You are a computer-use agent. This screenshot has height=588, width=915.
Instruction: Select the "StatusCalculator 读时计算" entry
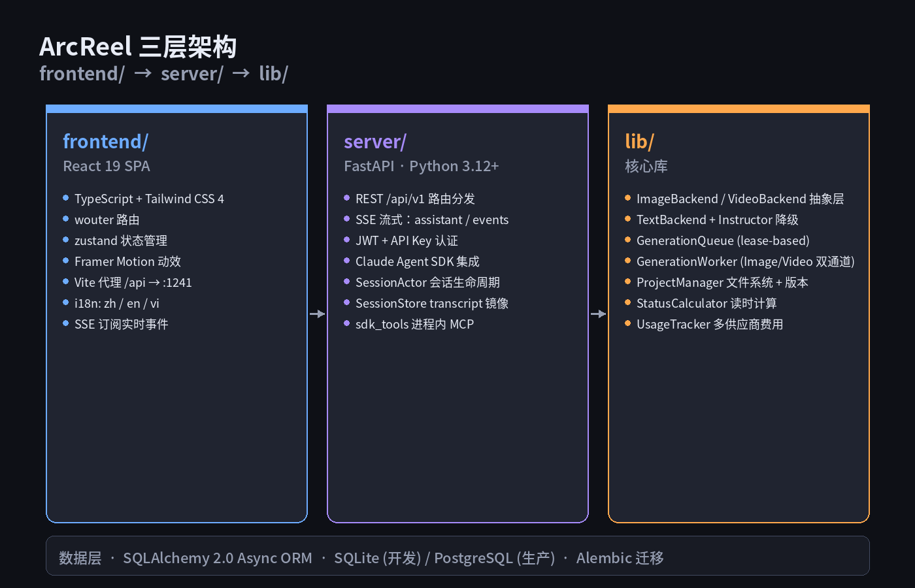tap(707, 303)
